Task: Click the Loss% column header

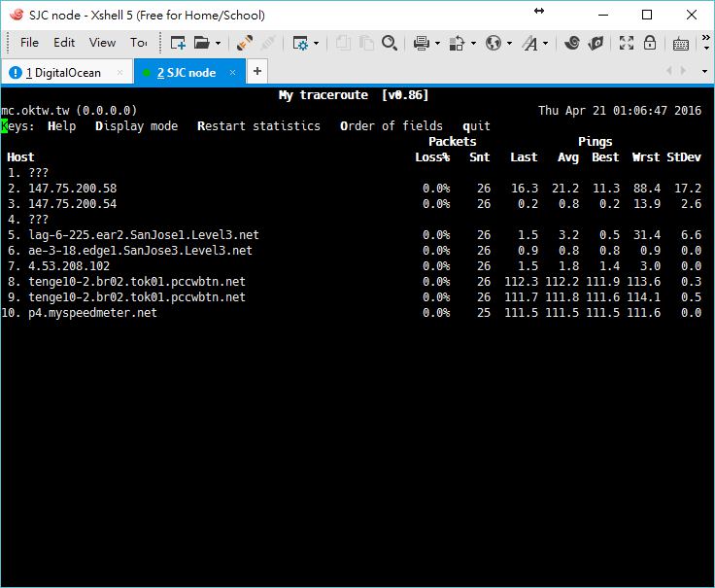Action: 432,157
